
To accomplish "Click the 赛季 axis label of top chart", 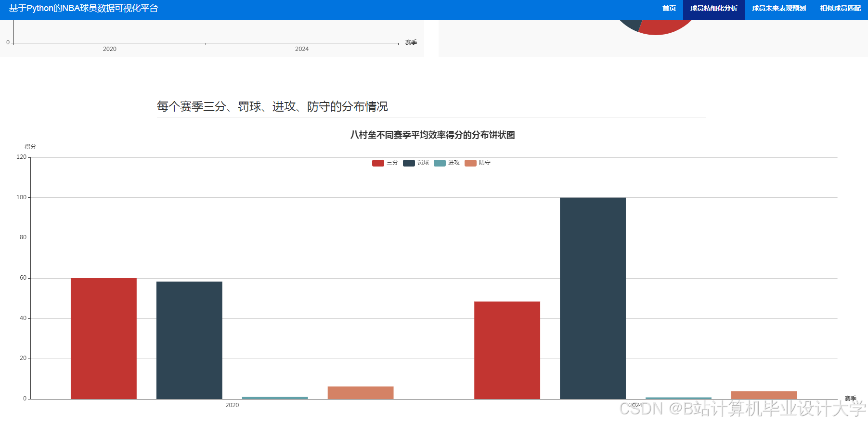I will pos(411,42).
